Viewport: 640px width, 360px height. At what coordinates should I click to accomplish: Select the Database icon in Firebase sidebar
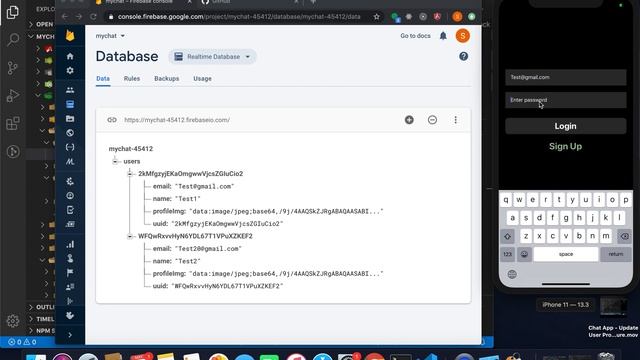tap(70, 104)
